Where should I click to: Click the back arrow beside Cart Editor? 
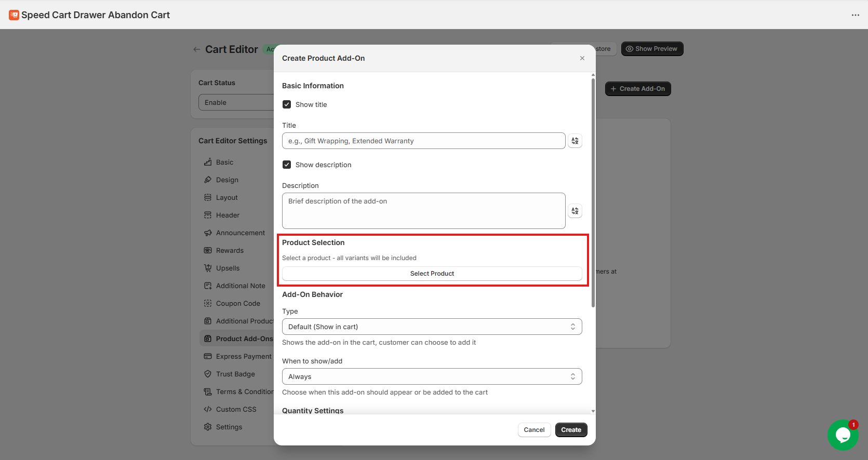(x=197, y=49)
